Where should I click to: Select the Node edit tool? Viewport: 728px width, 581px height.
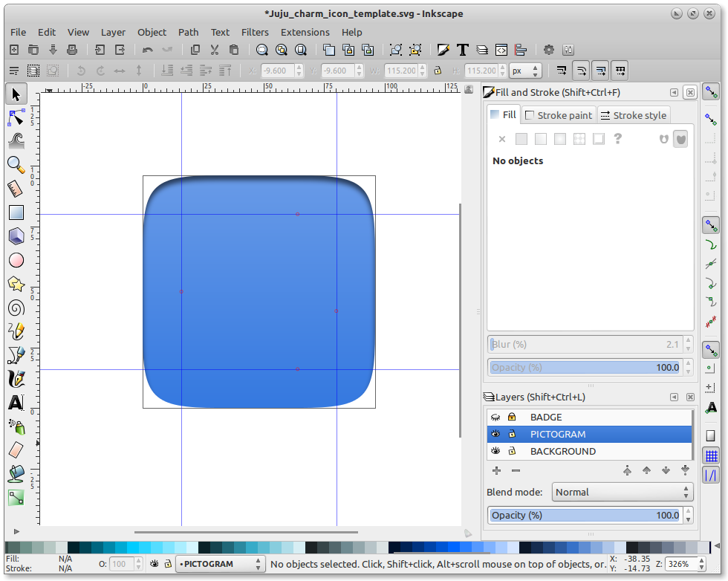[16, 117]
